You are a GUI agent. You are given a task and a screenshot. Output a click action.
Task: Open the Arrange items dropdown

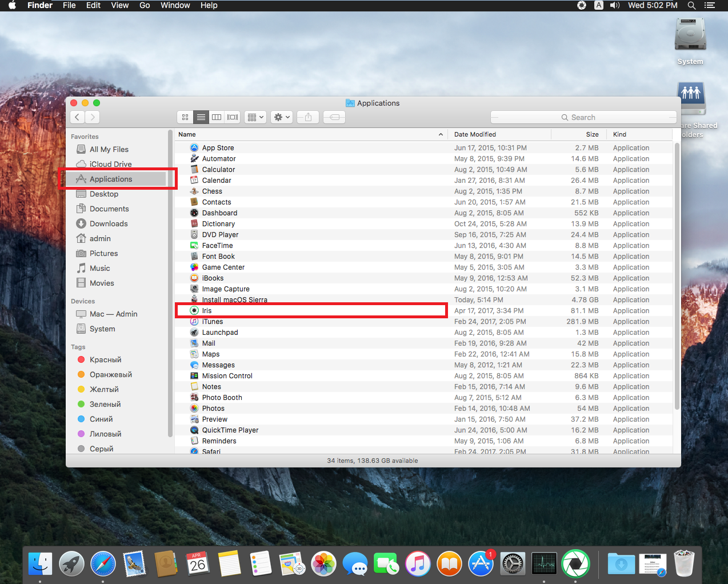pyautogui.click(x=255, y=117)
